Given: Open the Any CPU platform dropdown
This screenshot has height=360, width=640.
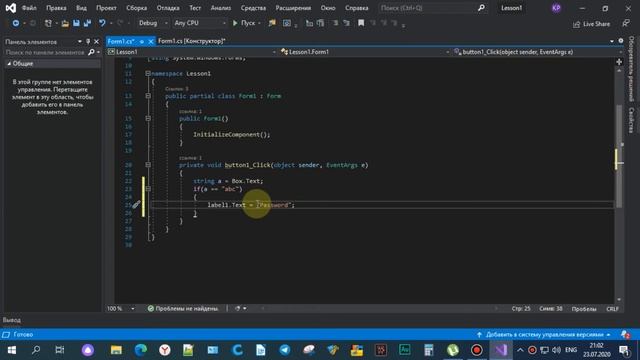Looking at the screenshot, I should coord(200,23).
